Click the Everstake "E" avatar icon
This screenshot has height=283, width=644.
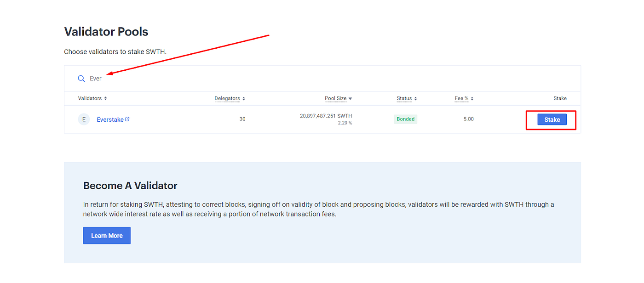pyautogui.click(x=84, y=119)
